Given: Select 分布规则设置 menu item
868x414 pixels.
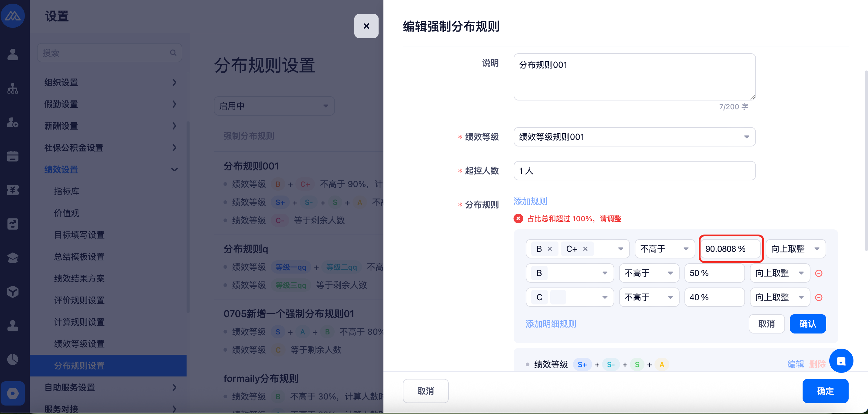Looking at the screenshot, I should pos(108,366).
